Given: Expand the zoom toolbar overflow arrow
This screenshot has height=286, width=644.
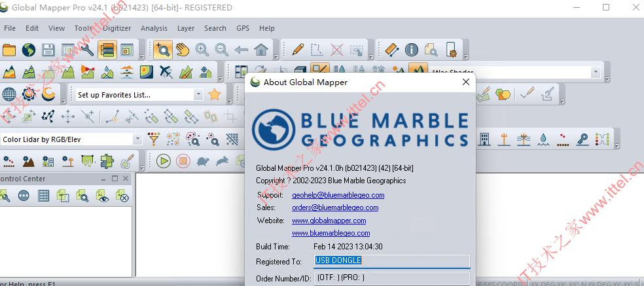Looking at the screenshot, I should pyautogui.click(x=276, y=56).
